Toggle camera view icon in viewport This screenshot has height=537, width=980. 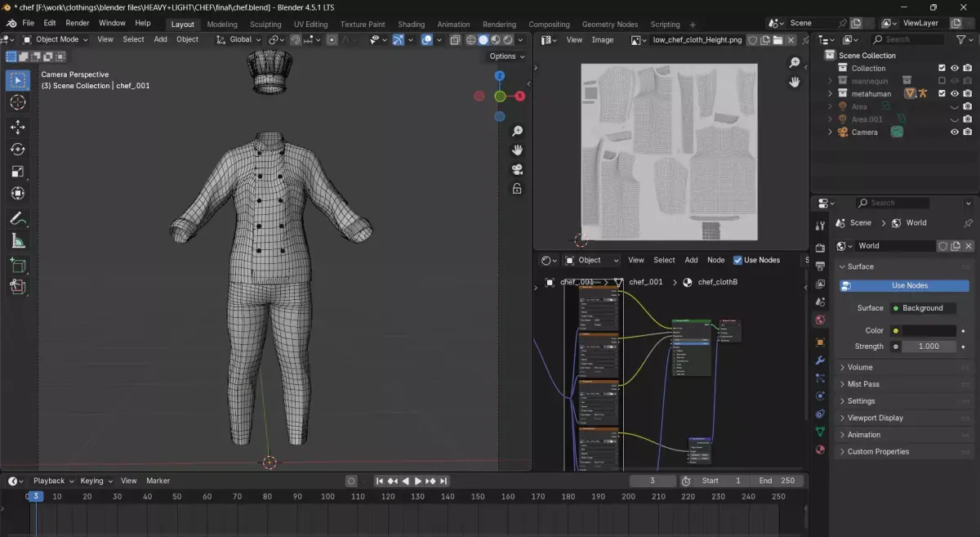pos(517,169)
